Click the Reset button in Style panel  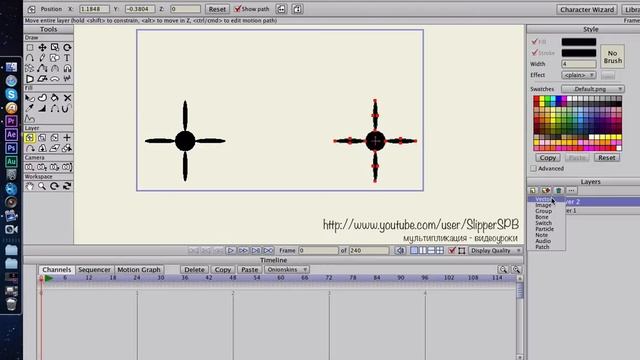pos(607,158)
